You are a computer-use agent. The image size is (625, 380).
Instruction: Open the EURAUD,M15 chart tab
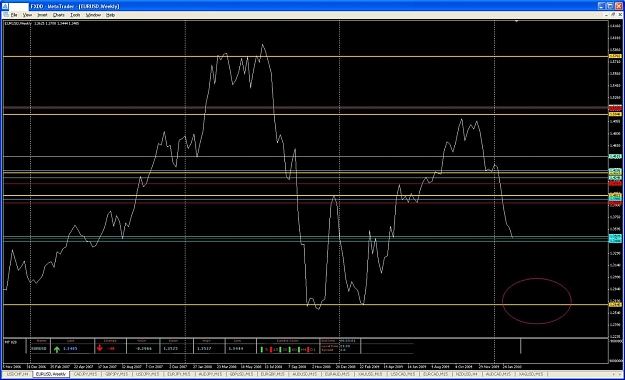click(338, 374)
